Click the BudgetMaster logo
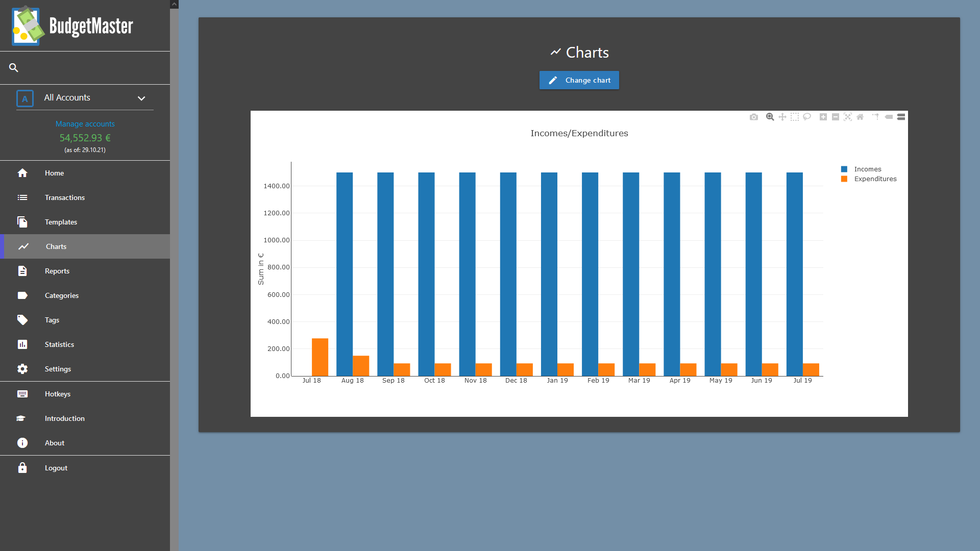This screenshot has width=980, height=551. pos(72,26)
